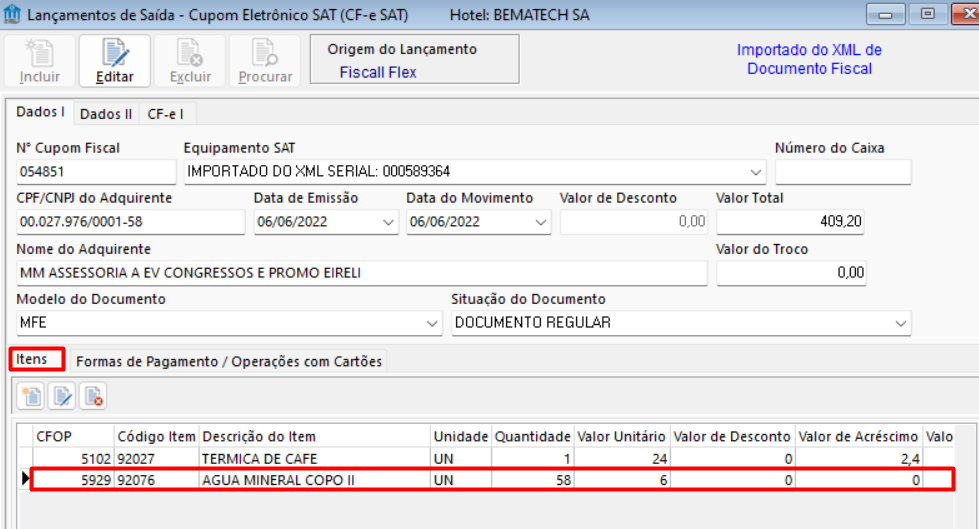Expand the Equipamento SAT dropdown
The height and width of the screenshot is (529, 979).
pyautogui.click(x=755, y=172)
